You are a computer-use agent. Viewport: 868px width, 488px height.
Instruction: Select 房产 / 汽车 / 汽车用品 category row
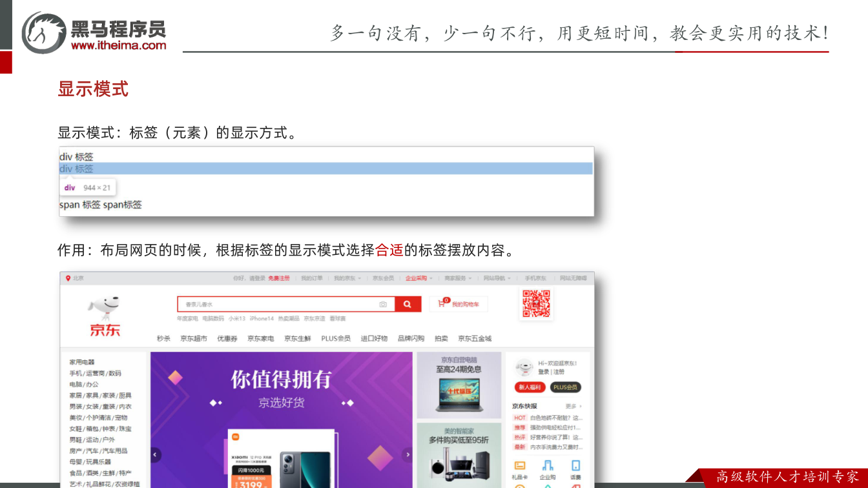click(98, 451)
